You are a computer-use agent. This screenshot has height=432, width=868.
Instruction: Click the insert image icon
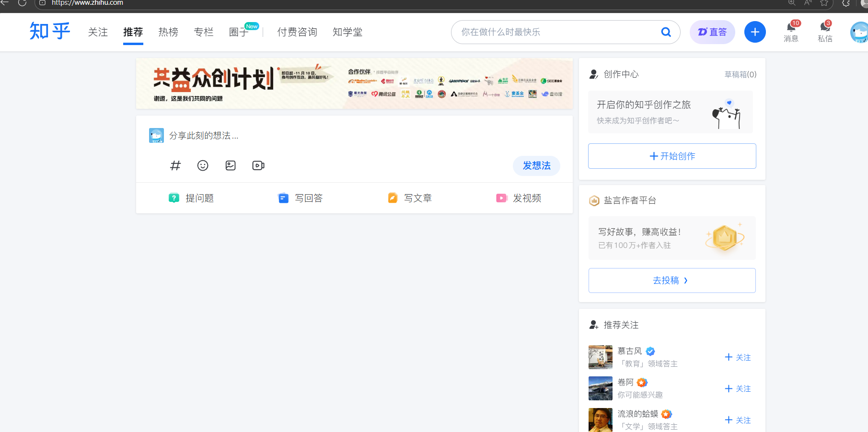231,165
